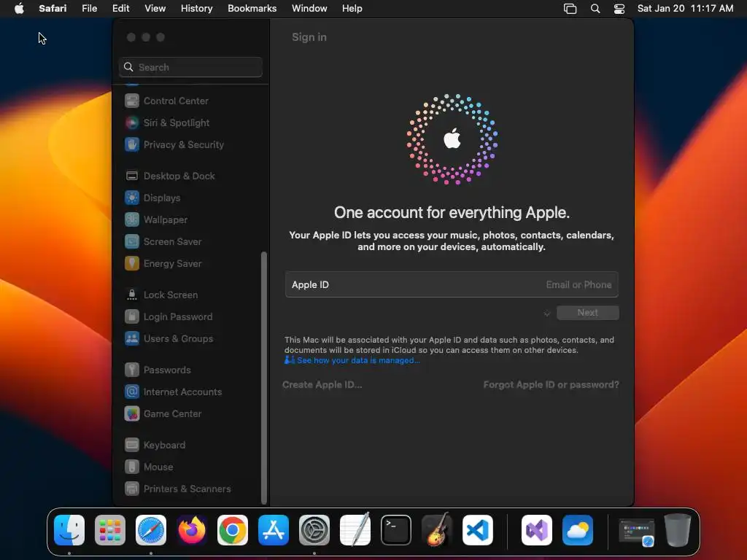The width and height of the screenshot is (747, 560).
Task: Open the File menu
Action: click(89, 8)
